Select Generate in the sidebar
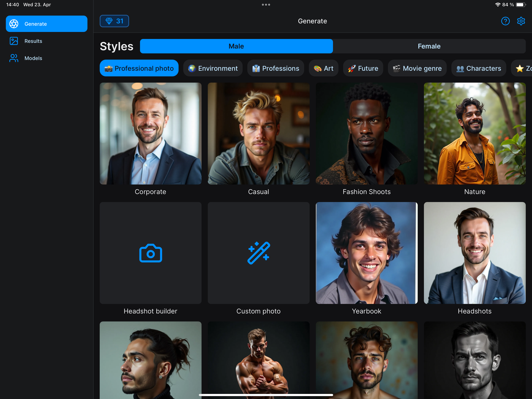This screenshot has width=532, height=399. point(46,24)
